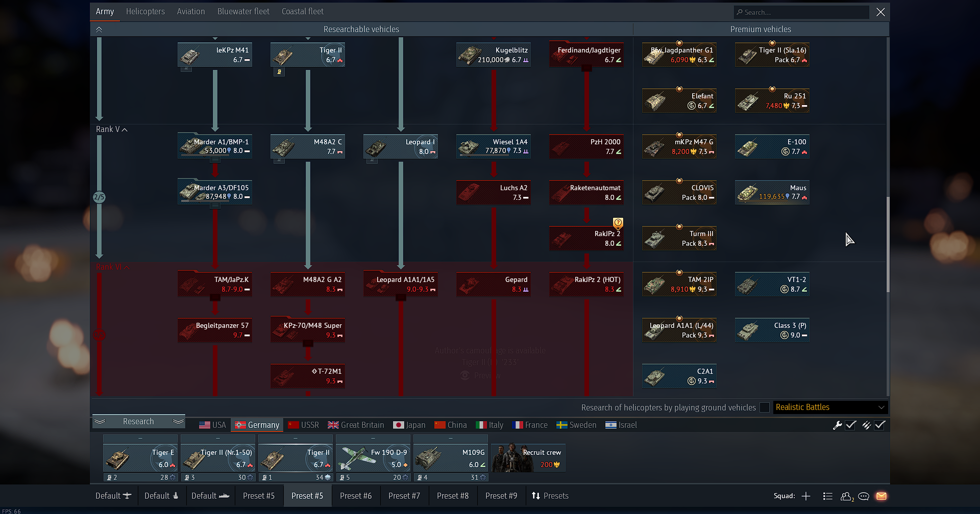
Task: Click the vehicle Search input field
Action: point(801,12)
